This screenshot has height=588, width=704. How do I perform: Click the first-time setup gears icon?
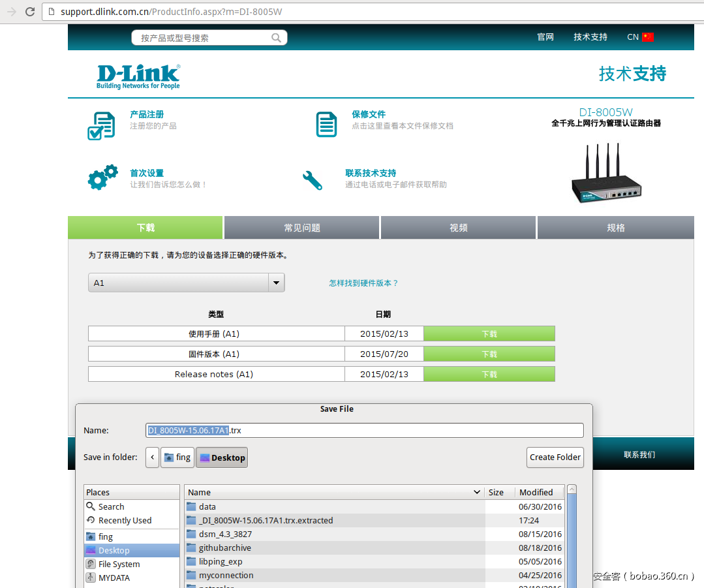102,177
